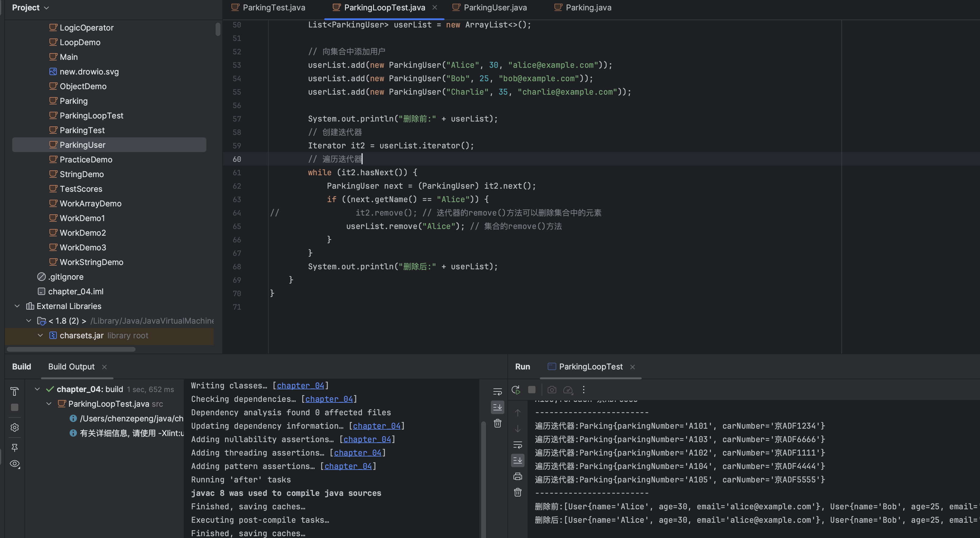Open the three-dot more menu in Run toolbar
Screen dimensions: 980x538
(x=584, y=390)
